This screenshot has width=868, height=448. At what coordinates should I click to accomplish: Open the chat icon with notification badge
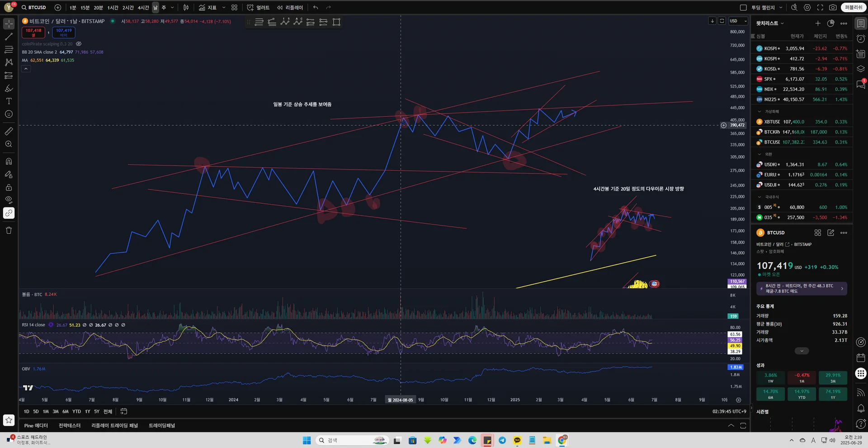[861, 85]
